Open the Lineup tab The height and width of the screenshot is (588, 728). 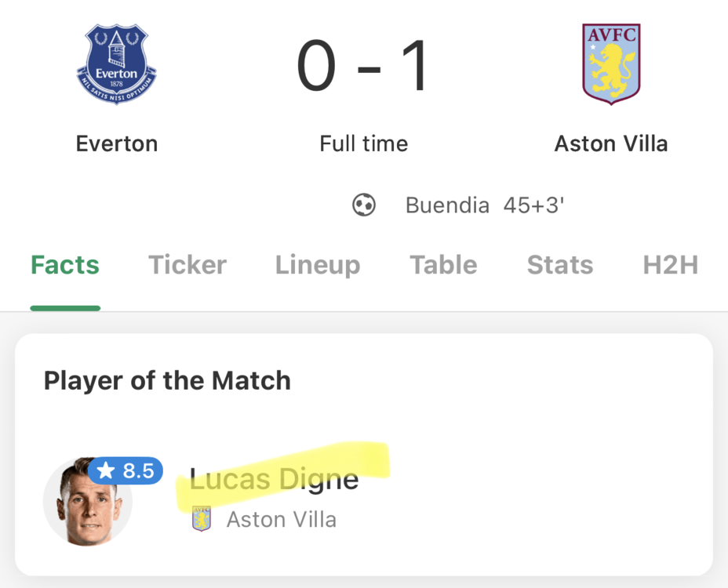click(x=318, y=265)
